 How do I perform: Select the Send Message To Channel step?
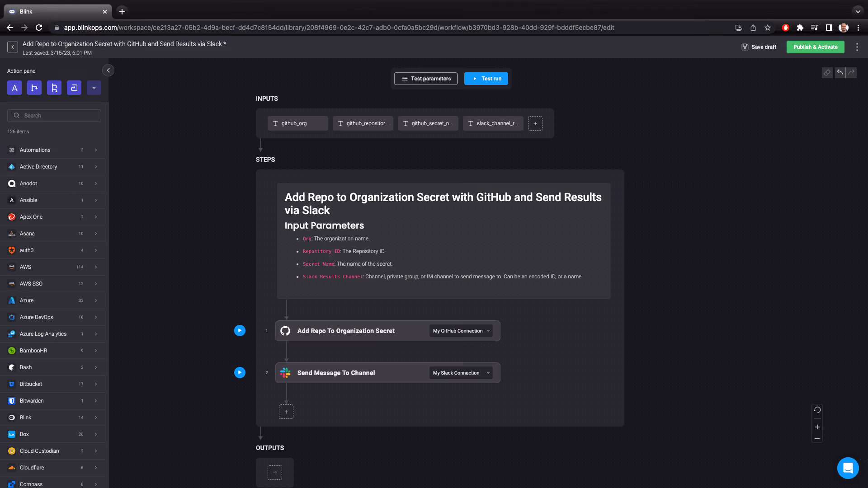pyautogui.click(x=387, y=373)
